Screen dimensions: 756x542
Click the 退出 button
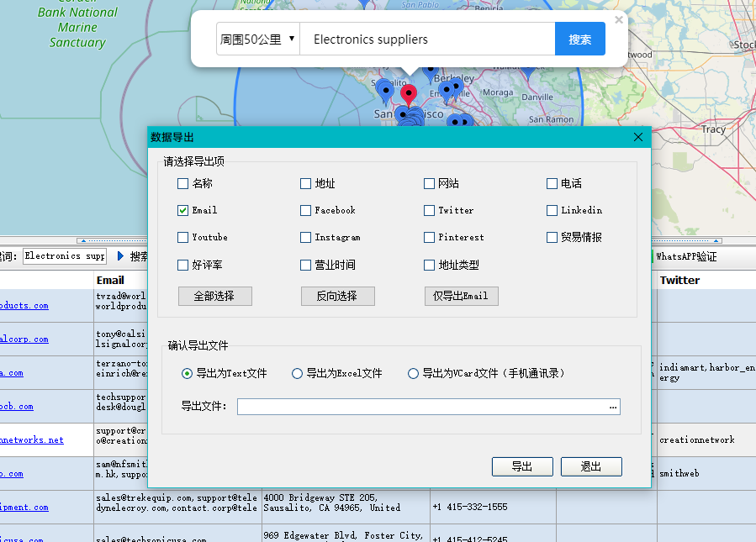(x=591, y=467)
